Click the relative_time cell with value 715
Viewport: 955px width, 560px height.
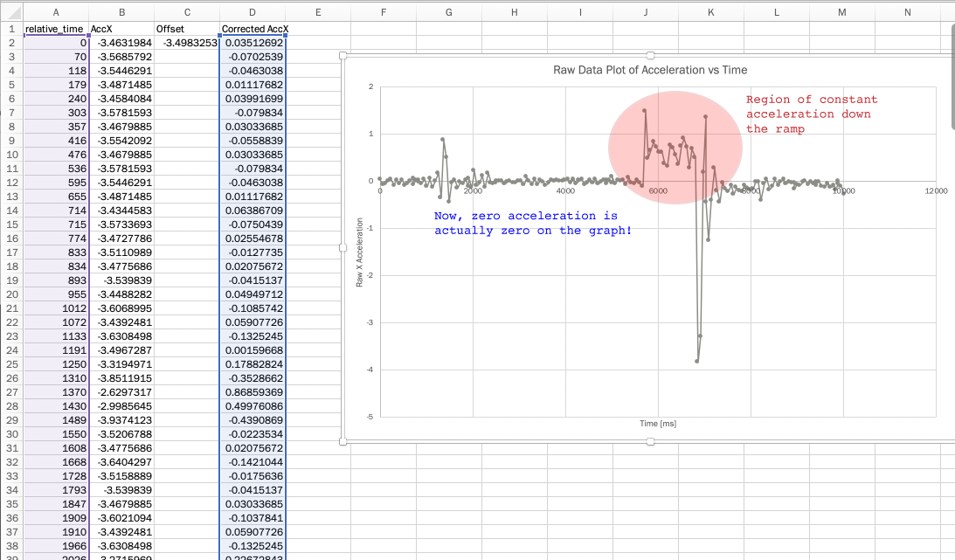click(56, 225)
